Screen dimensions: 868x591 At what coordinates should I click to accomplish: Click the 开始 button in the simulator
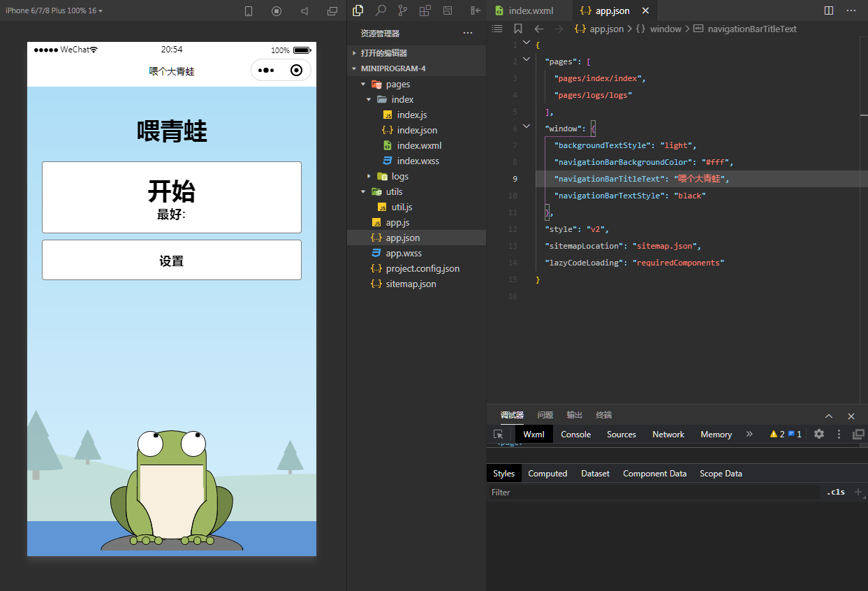click(x=172, y=197)
